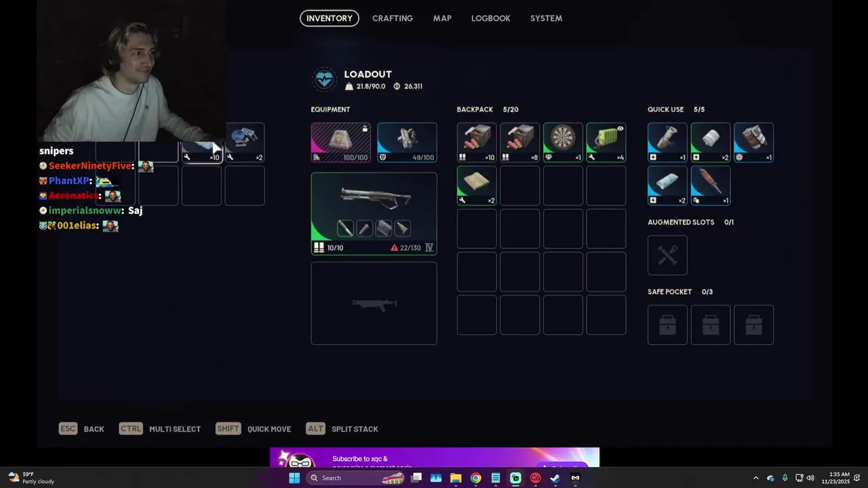The width and height of the screenshot is (868, 488).
Task: Click the loadout heart shield emblem
Action: click(x=324, y=80)
